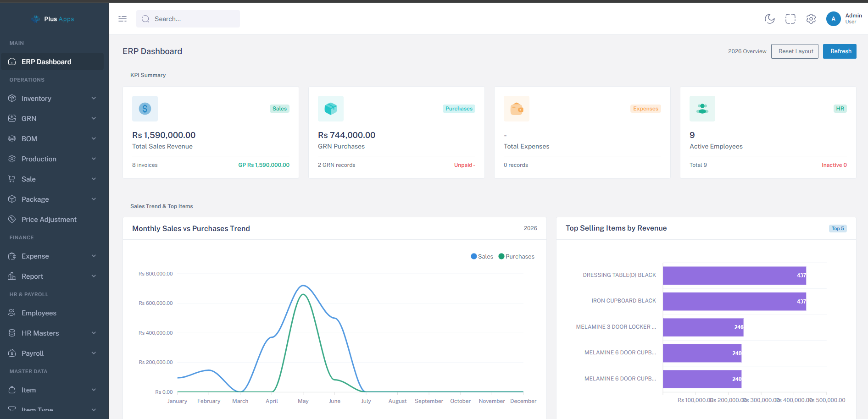Expand the BOM menu chevron
Screen dimensions: 868x419
[x=94, y=138]
